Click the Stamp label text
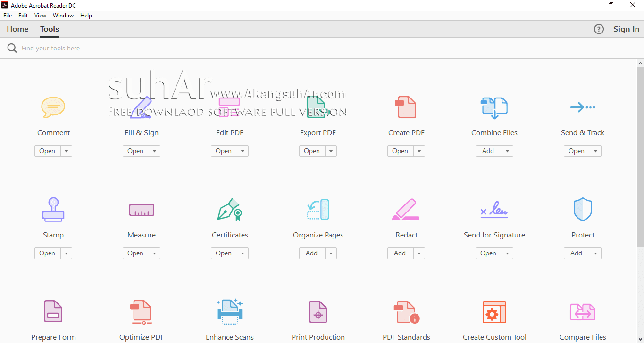Screen dimensions: 644x343 pos(53,235)
